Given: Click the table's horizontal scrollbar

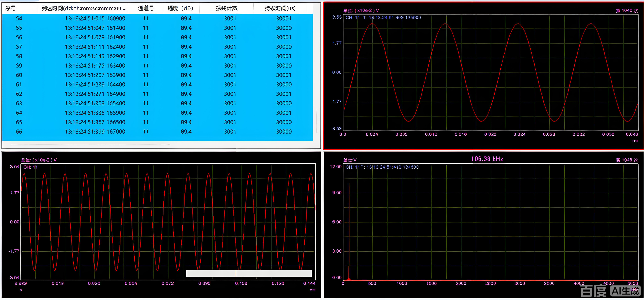Looking at the screenshot, I should 90,145.
